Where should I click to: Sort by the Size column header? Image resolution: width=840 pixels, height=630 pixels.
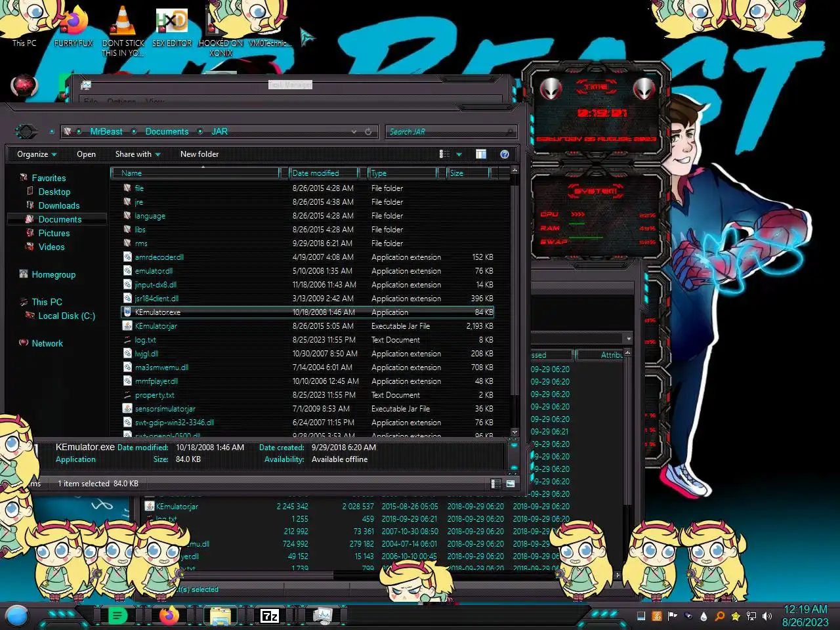point(468,173)
